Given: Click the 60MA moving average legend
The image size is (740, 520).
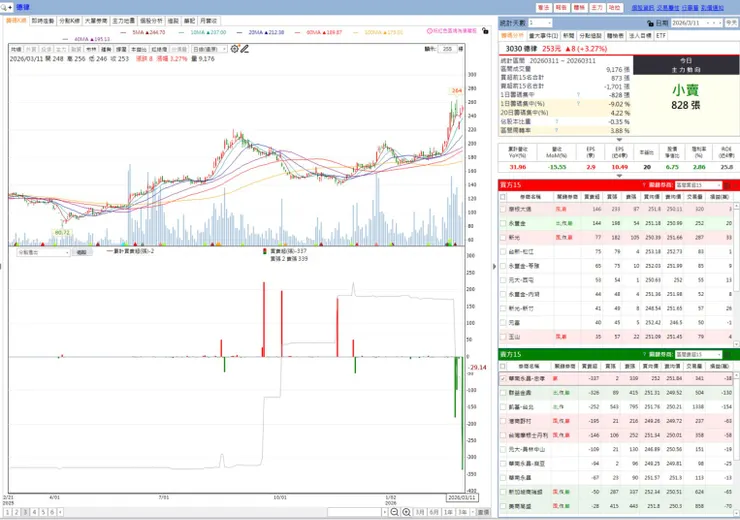Looking at the screenshot, I should [x=318, y=32].
